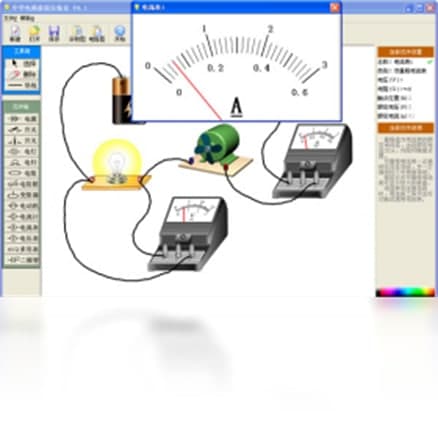Screen dimensions: 438x422
Task: Pick the motor component in the components list
Action: (22, 206)
